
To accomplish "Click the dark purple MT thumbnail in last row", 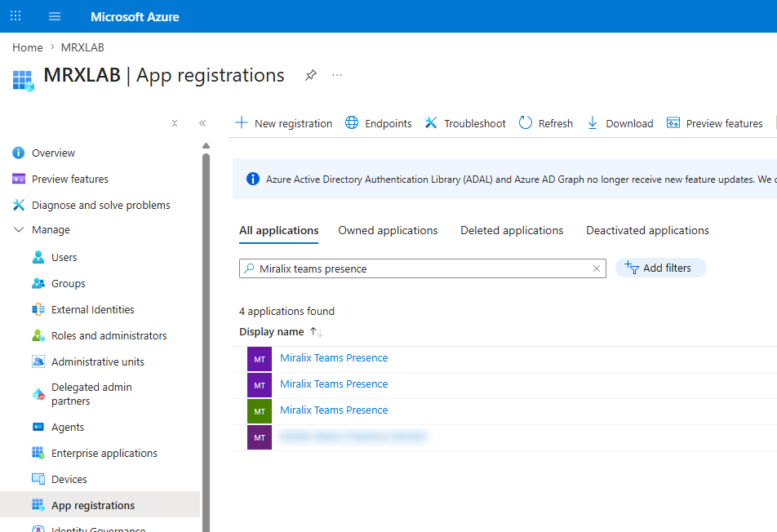I will click(x=260, y=438).
